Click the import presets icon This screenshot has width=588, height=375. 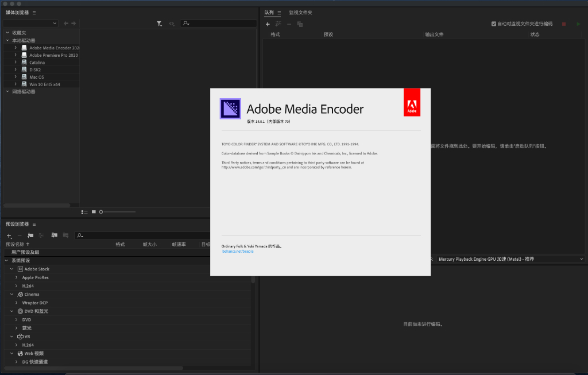[x=55, y=235]
